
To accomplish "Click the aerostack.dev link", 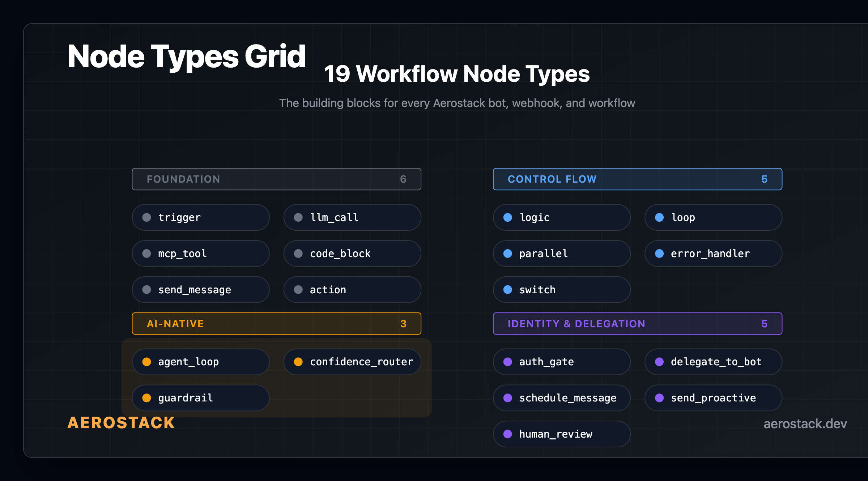I will pos(805,423).
